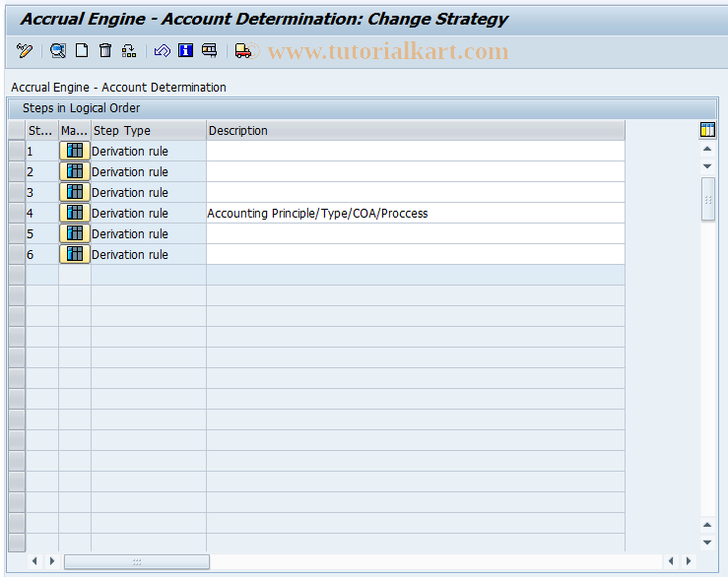Screen dimensions: 728x577
Task: Mark row 6 with its row selector
Action: [17, 255]
